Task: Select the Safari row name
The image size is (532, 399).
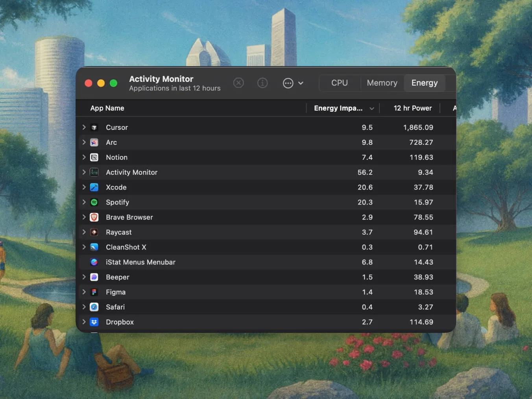Action: pyautogui.click(x=115, y=307)
